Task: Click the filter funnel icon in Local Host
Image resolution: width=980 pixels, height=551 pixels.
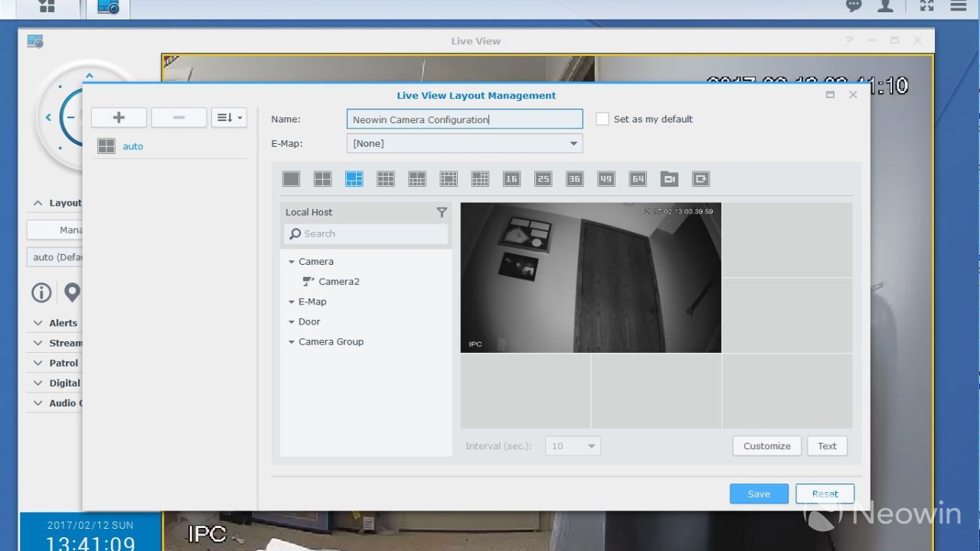Action: tap(441, 212)
